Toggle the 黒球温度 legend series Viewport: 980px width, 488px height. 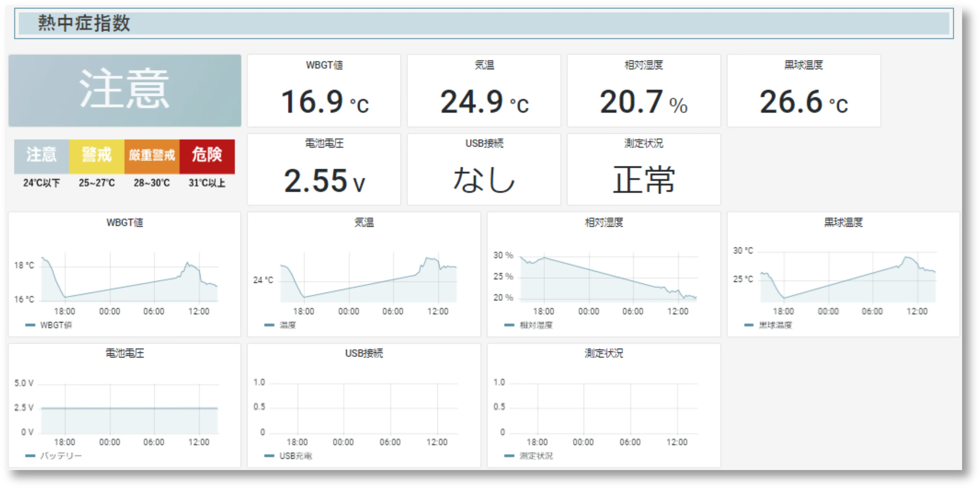pos(768,325)
